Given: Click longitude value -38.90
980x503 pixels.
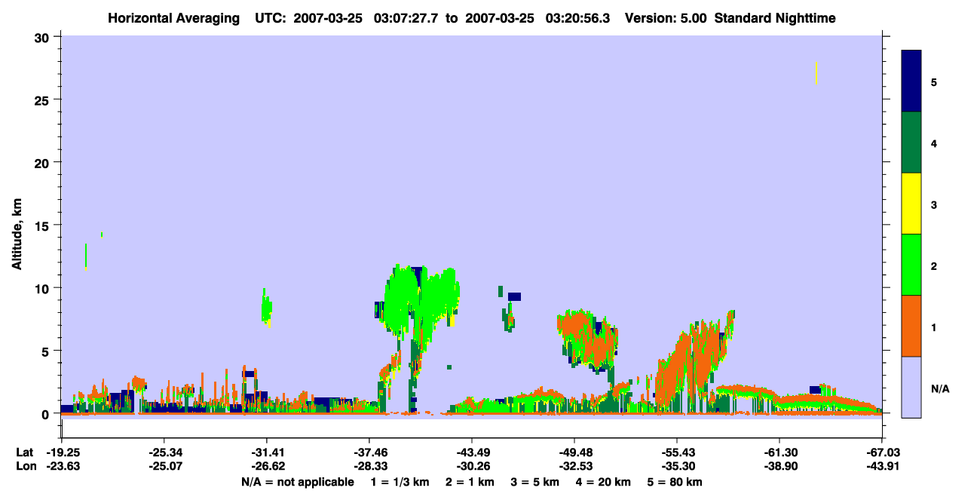Looking at the screenshot, I should pos(779,467).
